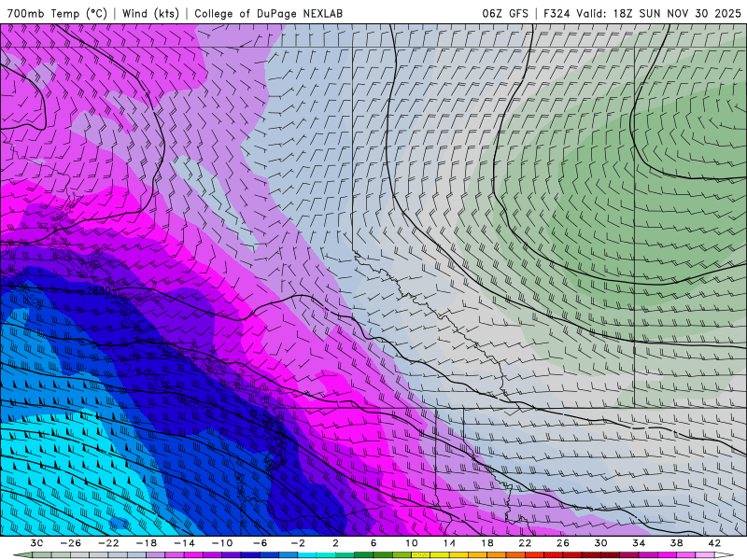The image size is (747, 560).
Task: Click the 34 legend label
Action: [639, 543]
